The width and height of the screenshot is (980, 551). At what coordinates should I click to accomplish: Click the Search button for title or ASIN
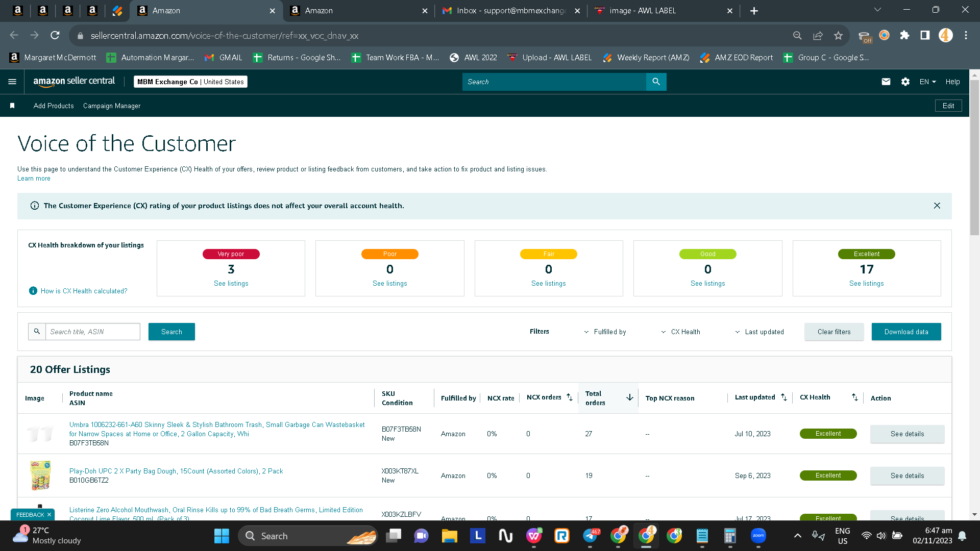pyautogui.click(x=171, y=332)
